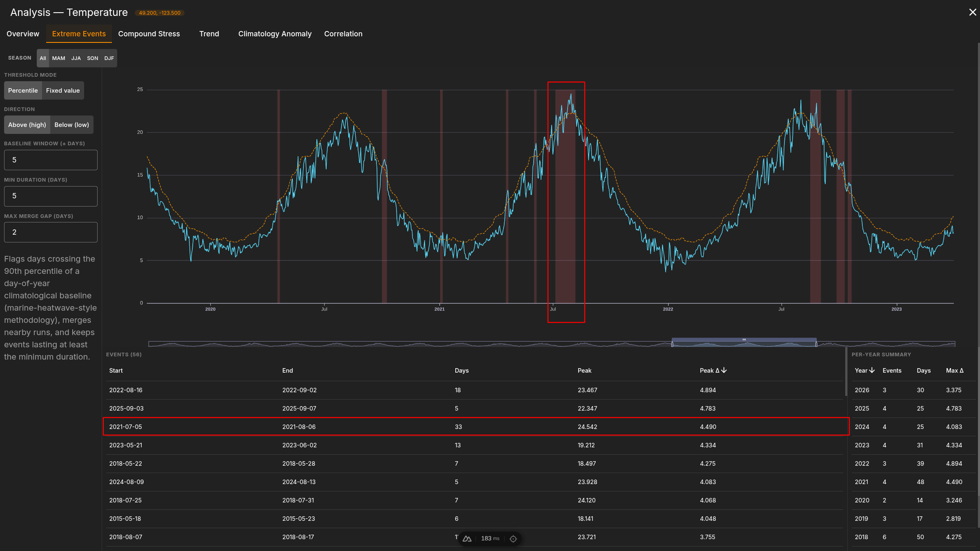Sort per-year summary by Events

coord(892,371)
